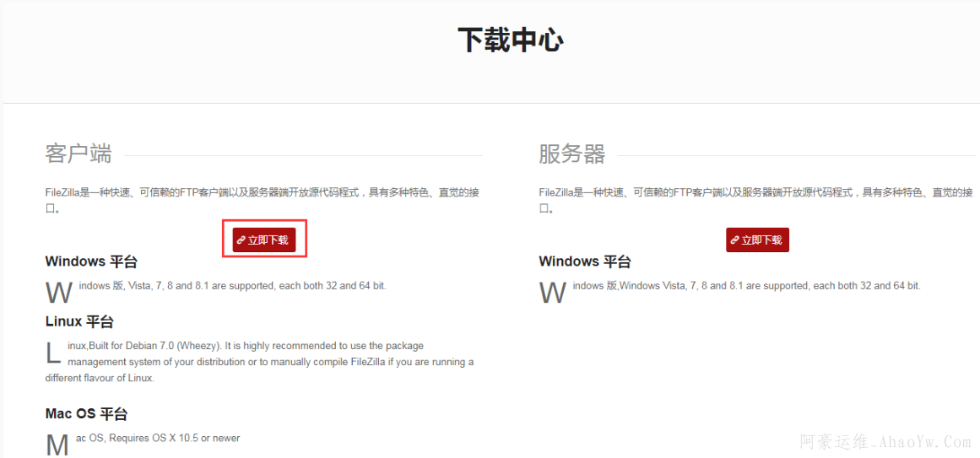The height and width of the screenshot is (458, 980).
Task: Click 'Requires OS X 10.5 or newer' text
Action: [x=175, y=438]
